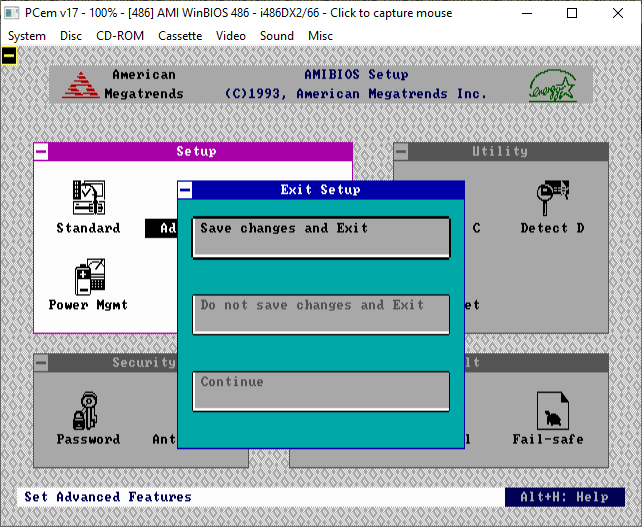Click the Alt+H: Help button
The image size is (642, 527).
(x=565, y=497)
